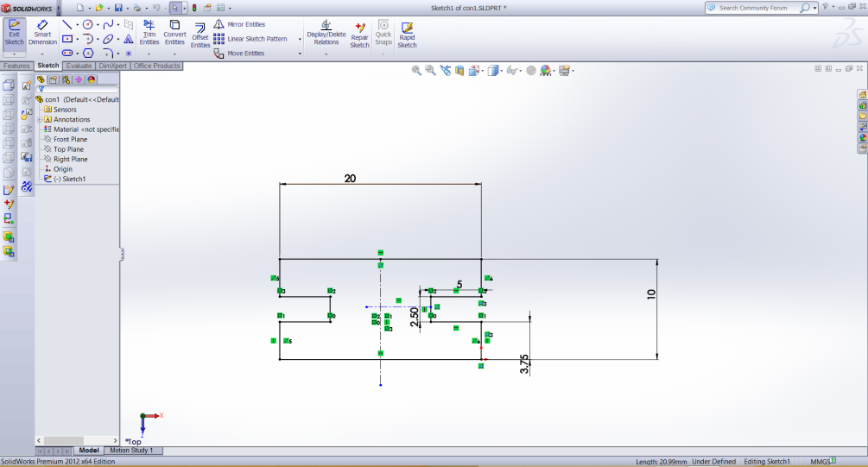Click Section View icon
This screenshot has height=467, width=868.
pos(459,70)
